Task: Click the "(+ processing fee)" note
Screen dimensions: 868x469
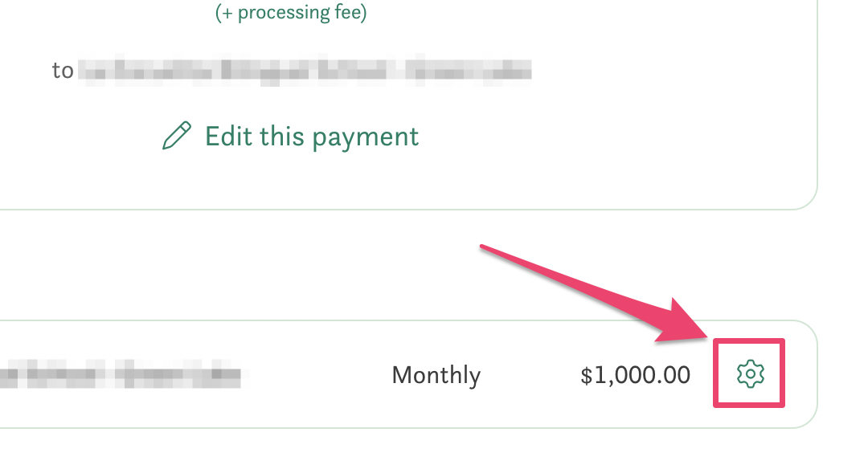Action: (291, 14)
